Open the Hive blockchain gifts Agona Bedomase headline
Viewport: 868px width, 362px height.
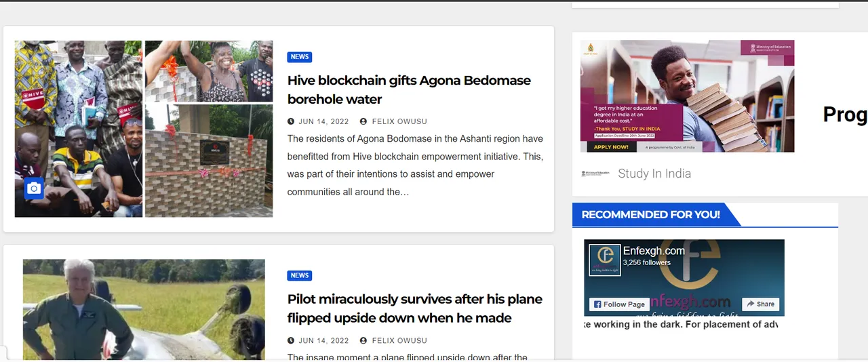(x=409, y=89)
